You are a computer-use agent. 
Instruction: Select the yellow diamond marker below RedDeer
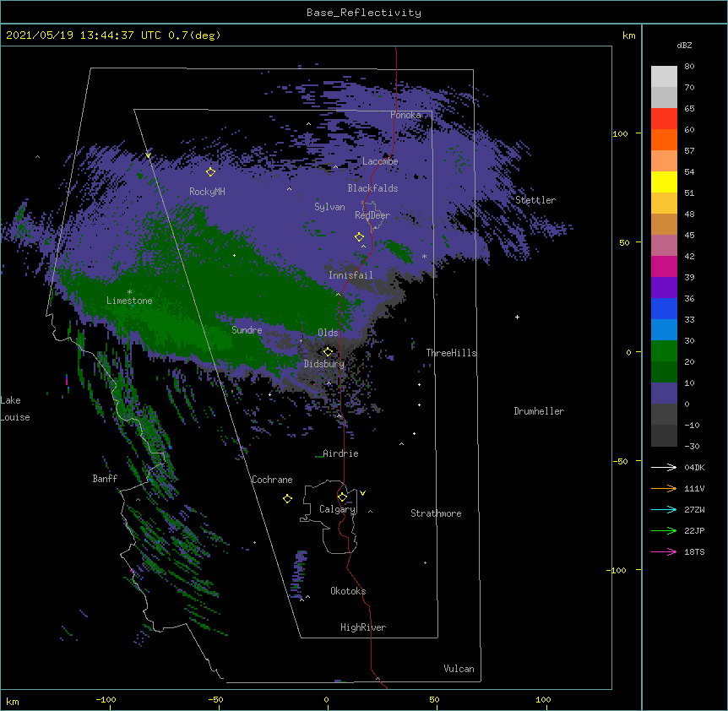pyautogui.click(x=359, y=237)
